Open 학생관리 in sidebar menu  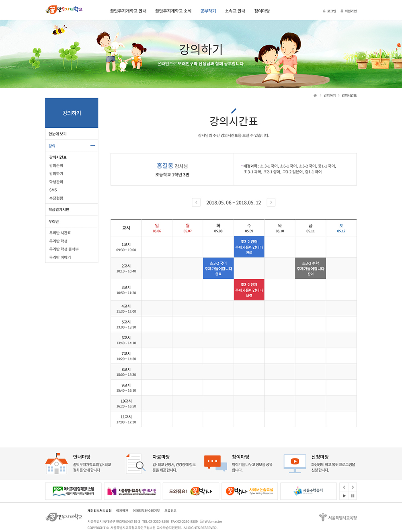click(x=56, y=182)
